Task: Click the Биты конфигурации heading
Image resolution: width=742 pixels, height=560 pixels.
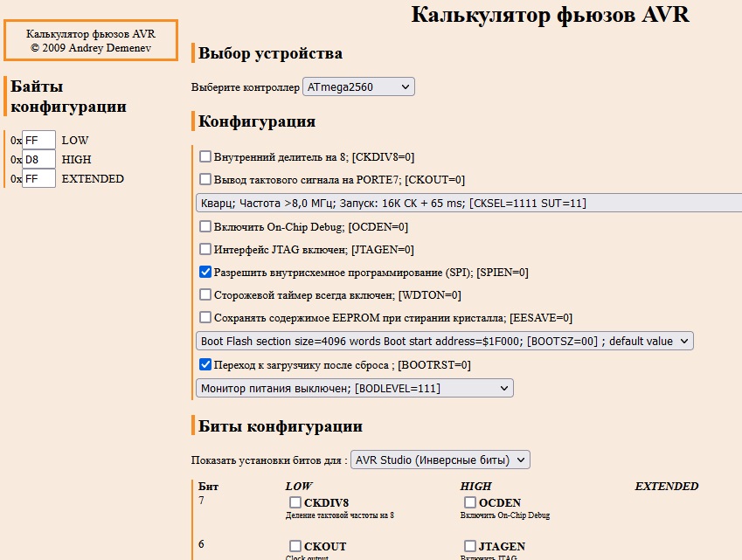Action: (281, 425)
